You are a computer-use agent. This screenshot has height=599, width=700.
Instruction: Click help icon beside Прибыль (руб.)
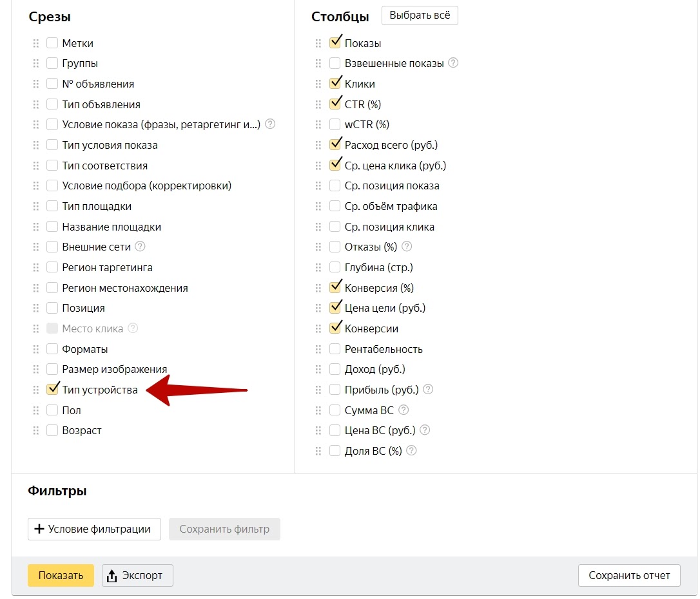pyautogui.click(x=428, y=390)
